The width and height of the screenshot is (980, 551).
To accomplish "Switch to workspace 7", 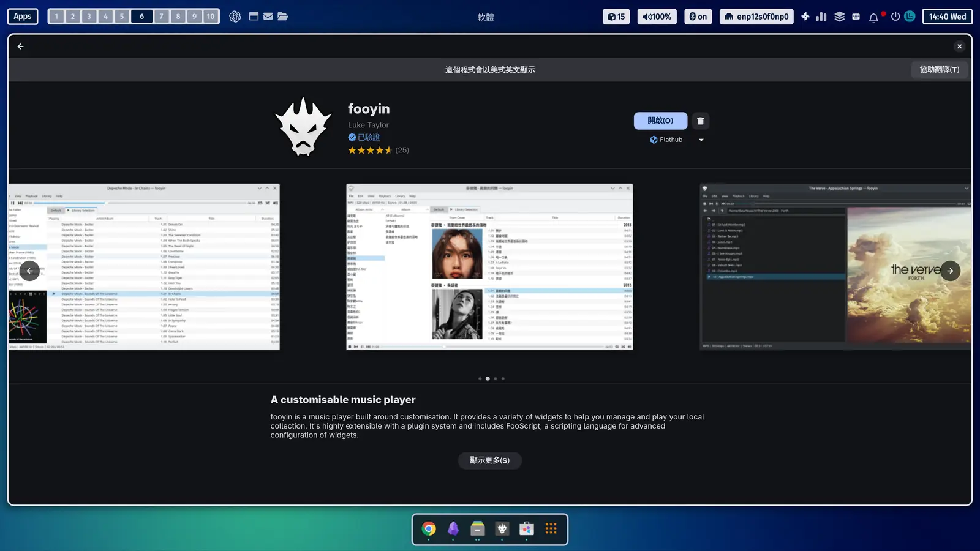I will pos(162,17).
